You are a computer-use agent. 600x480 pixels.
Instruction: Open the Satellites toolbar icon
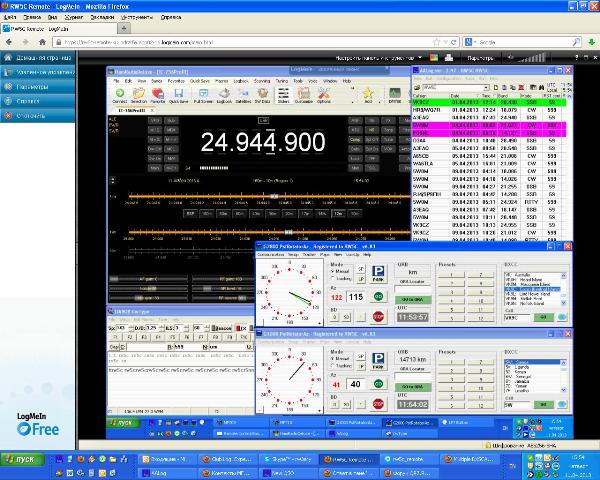[x=243, y=95]
